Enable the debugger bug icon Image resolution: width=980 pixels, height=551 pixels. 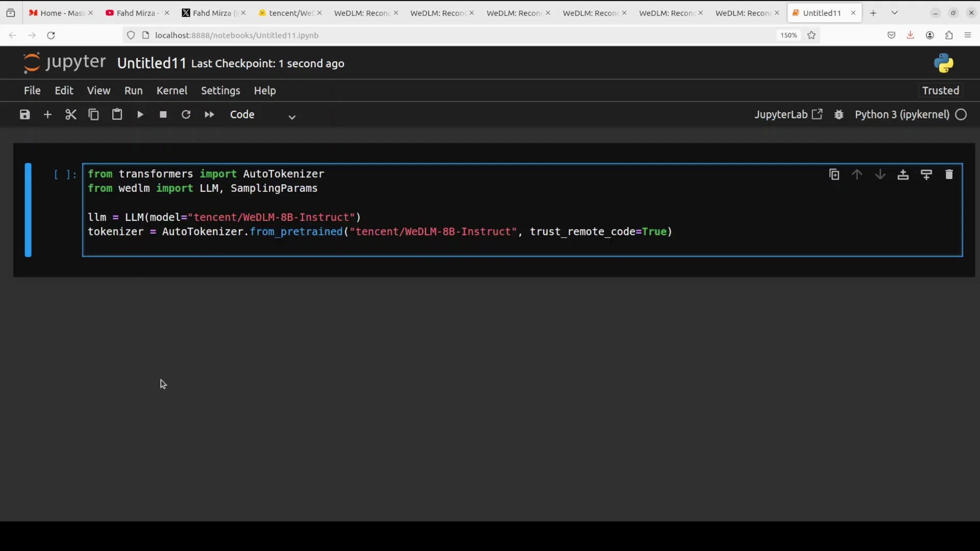[x=839, y=114]
